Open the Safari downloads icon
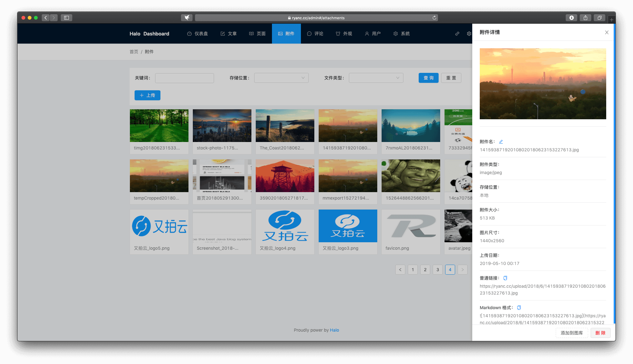This screenshot has height=364, width=633. (571, 18)
